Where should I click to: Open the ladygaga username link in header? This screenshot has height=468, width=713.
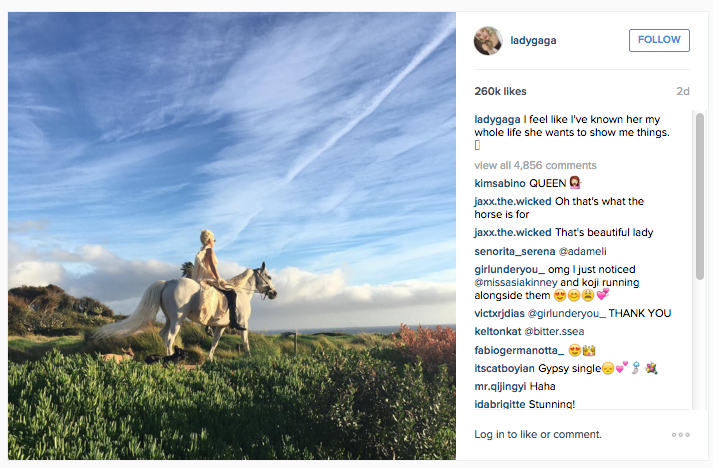coord(533,40)
